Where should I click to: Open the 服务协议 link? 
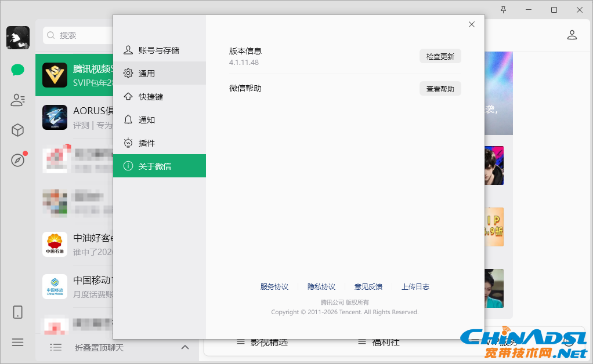pyautogui.click(x=274, y=286)
